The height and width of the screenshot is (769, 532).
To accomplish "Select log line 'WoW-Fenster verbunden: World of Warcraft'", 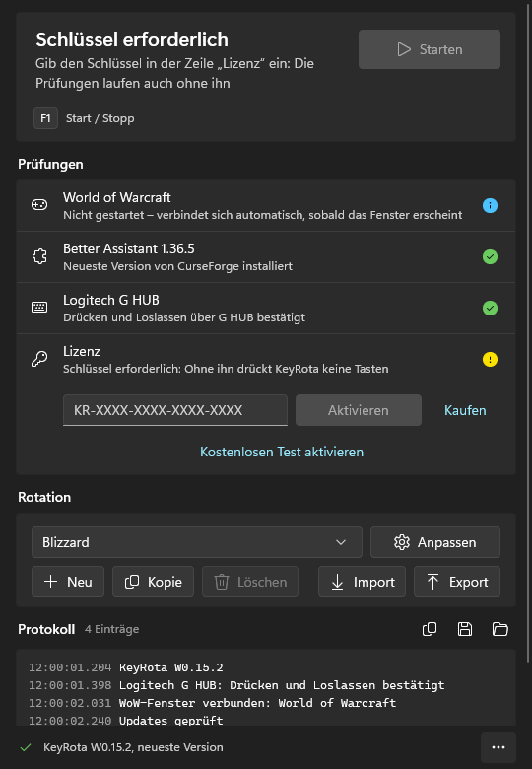I will (257, 703).
